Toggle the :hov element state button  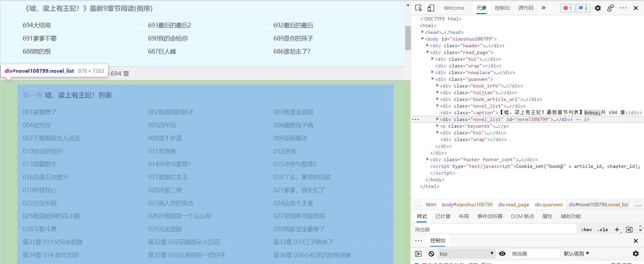tap(586, 229)
